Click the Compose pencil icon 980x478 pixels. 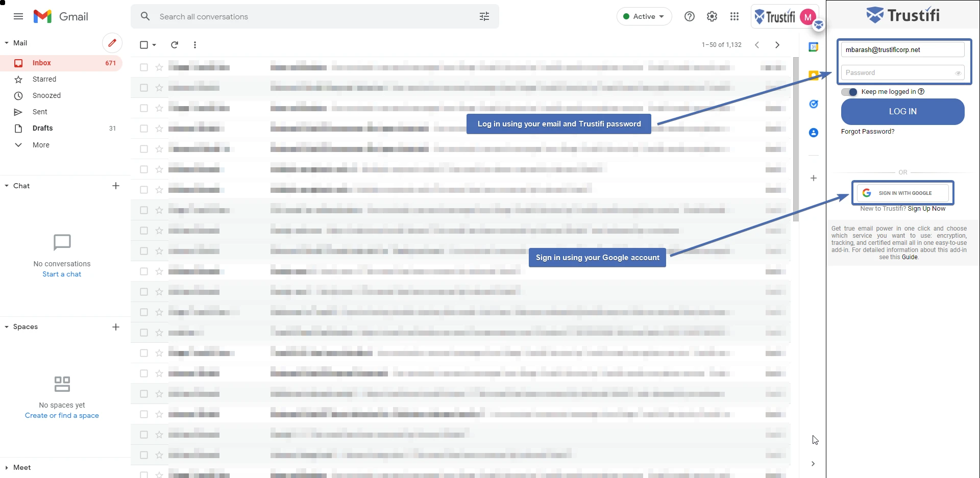pyautogui.click(x=112, y=43)
